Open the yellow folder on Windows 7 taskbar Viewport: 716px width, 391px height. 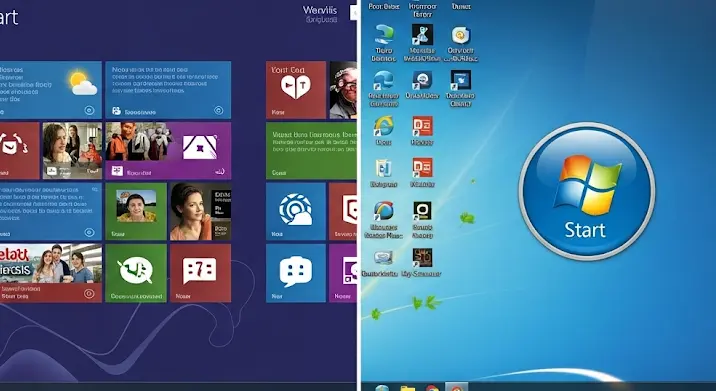[407, 388]
